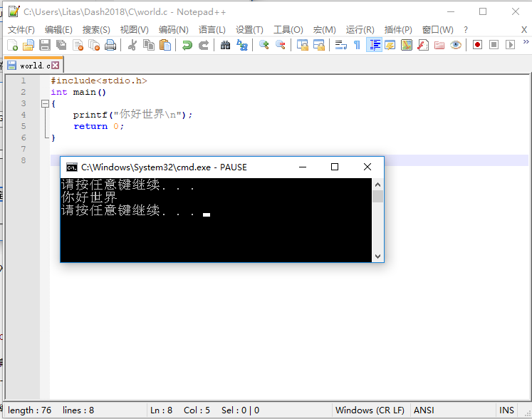The image size is (532, 419).
Task: Open the 窗口(W) menu
Action: tap(437, 30)
